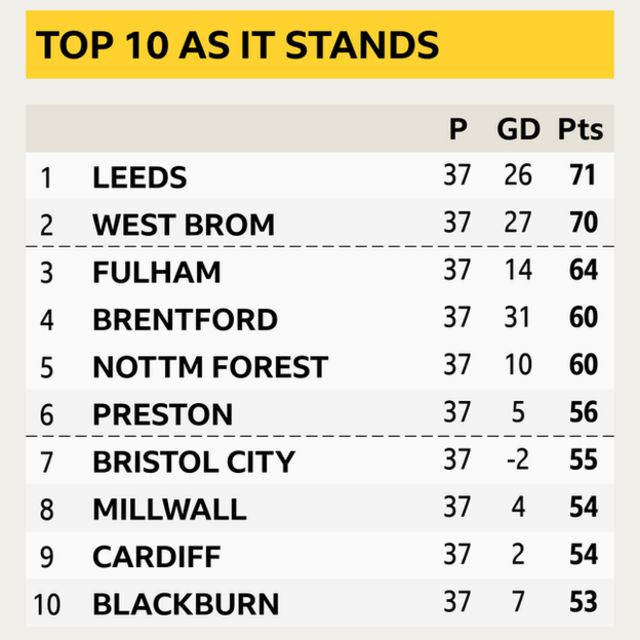
Task: Click Bristol City in the standings
Action: click(x=194, y=462)
